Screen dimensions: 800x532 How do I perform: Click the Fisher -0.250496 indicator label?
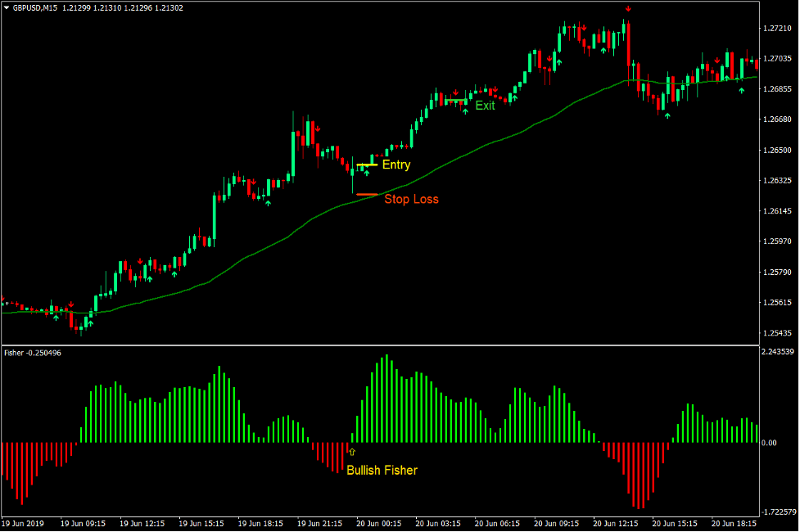coord(33,353)
